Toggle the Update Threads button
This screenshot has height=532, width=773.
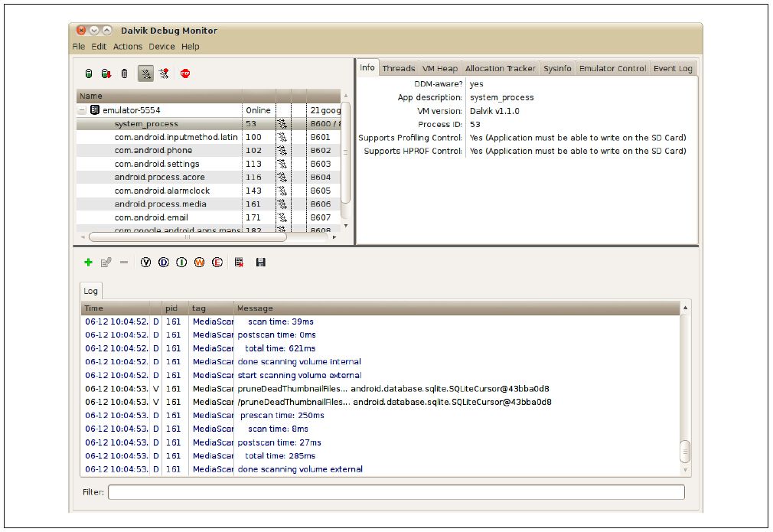point(145,73)
